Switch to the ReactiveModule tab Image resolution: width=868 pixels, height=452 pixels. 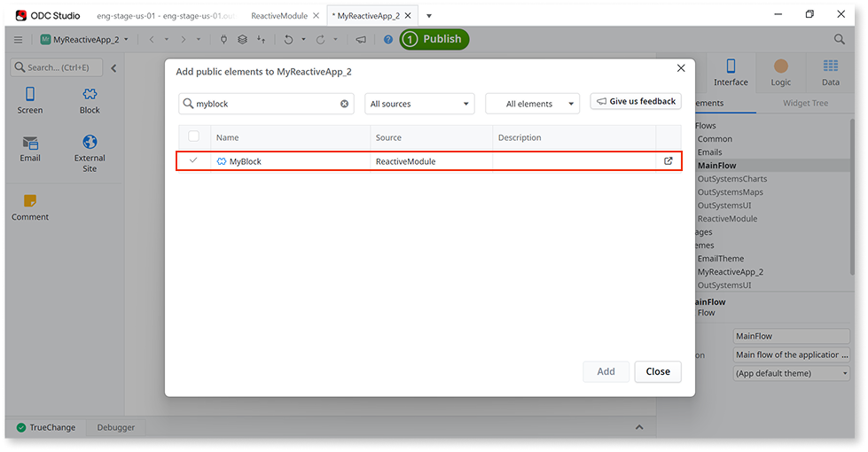click(x=279, y=15)
